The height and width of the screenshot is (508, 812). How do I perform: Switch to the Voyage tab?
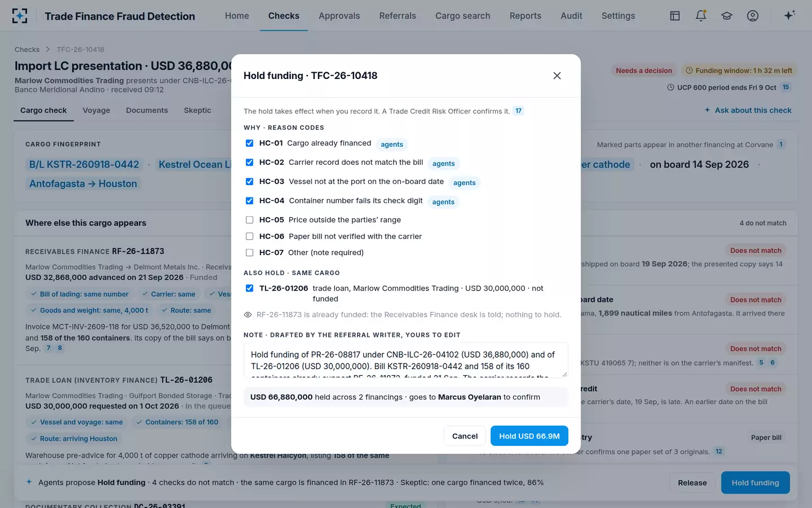coord(96,111)
